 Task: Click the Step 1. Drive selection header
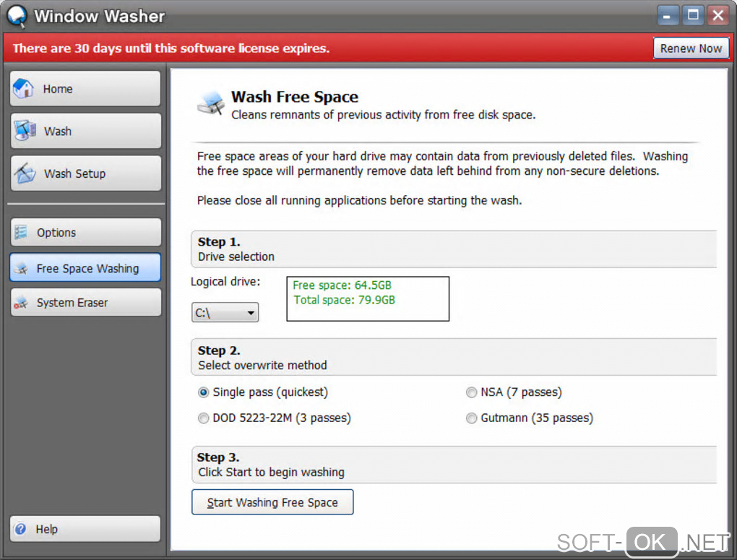coord(454,249)
